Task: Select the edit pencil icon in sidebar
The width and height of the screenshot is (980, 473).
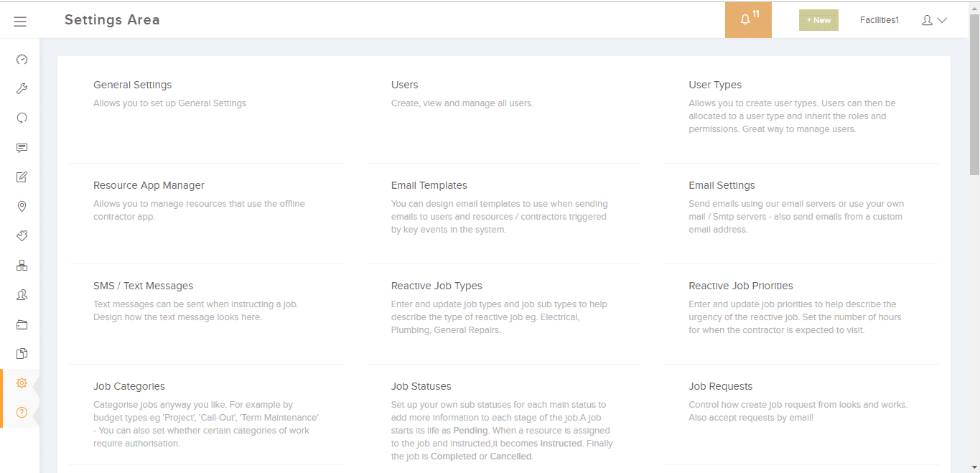Action: (x=22, y=177)
